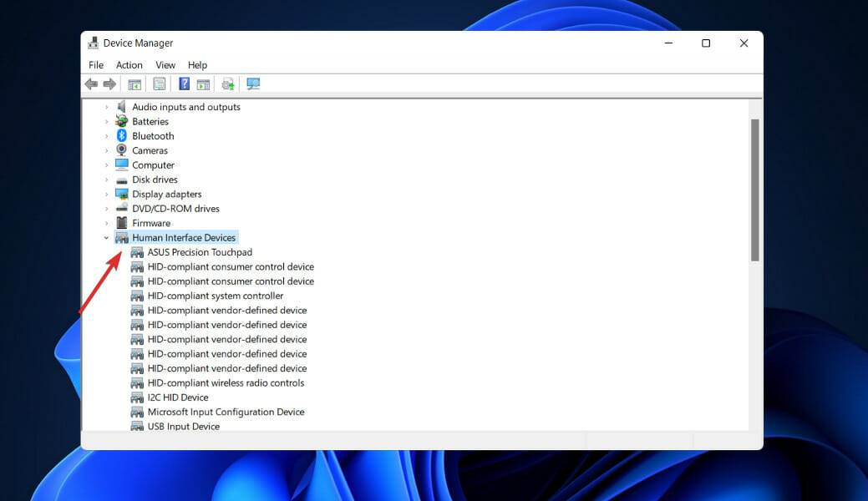Collapse the Human Interface Devices category
The height and width of the screenshot is (501, 868).
pos(106,238)
